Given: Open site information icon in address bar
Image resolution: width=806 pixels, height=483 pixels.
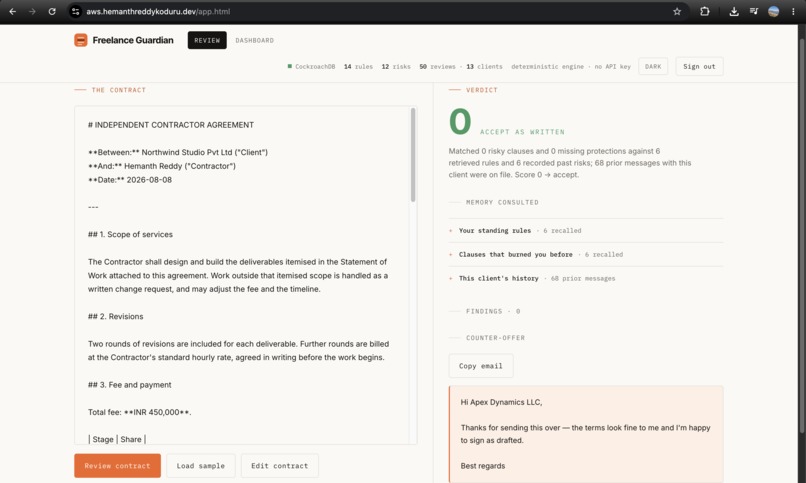Looking at the screenshot, I should click(x=76, y=11).
